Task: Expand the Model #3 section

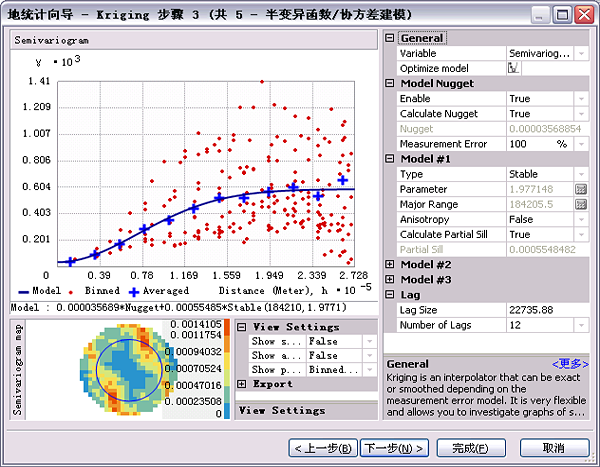Action: [x=390, y=279]
